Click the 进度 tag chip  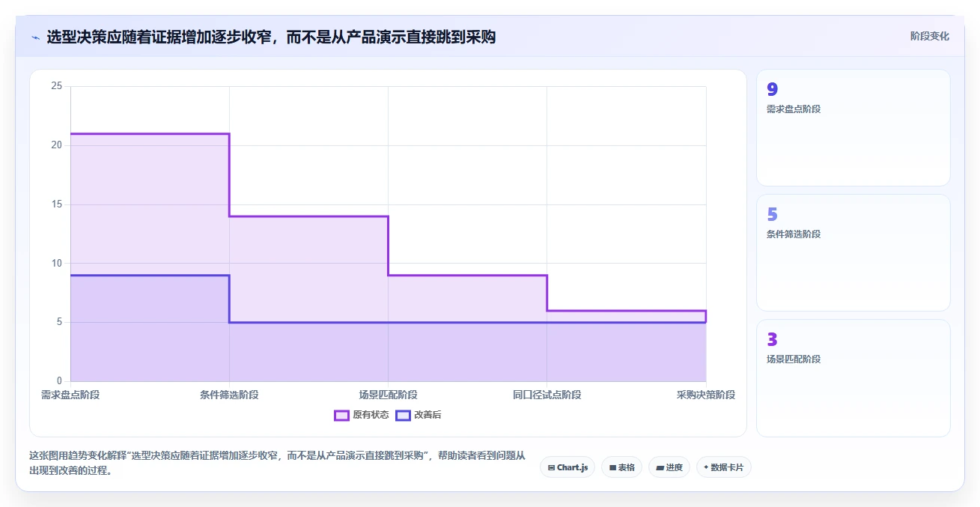[669, 467]
